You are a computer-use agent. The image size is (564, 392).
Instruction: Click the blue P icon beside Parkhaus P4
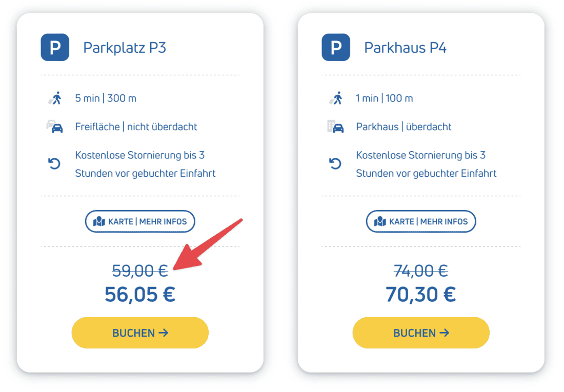coord(336,48)
